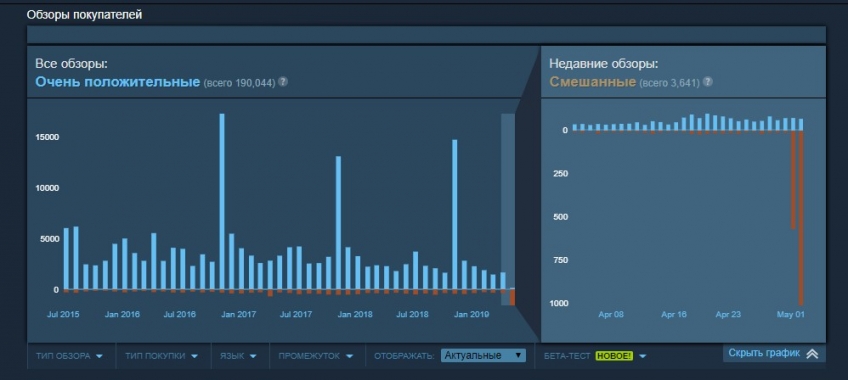
Task: Open help icon next to 'всего 3,641'
Action: 707,82
